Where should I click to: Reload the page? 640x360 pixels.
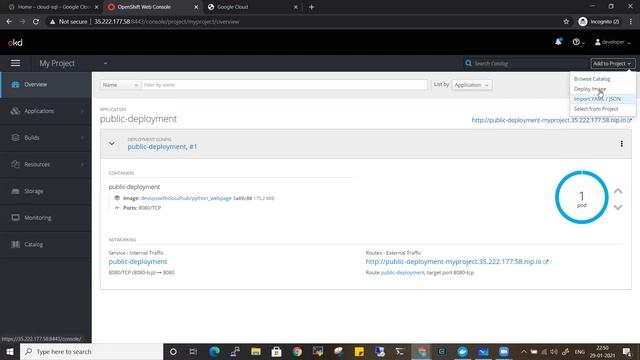pyautogui.click(x=36, y=22)
